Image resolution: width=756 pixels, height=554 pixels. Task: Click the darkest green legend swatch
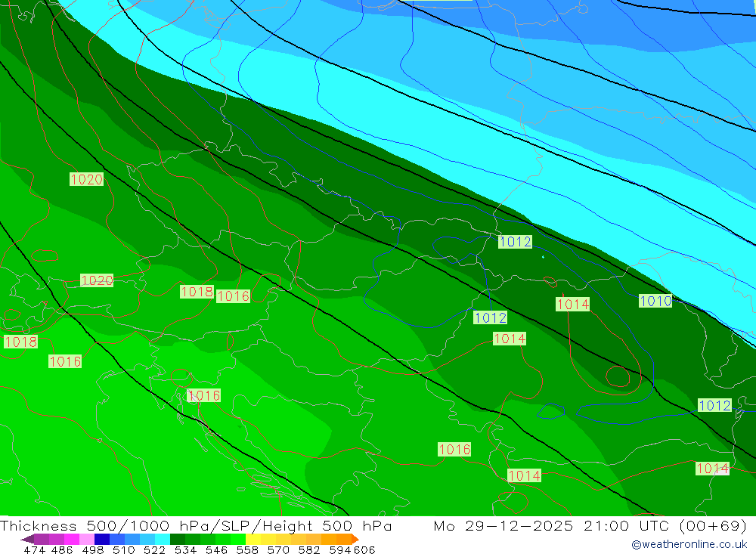coord(178,539)
